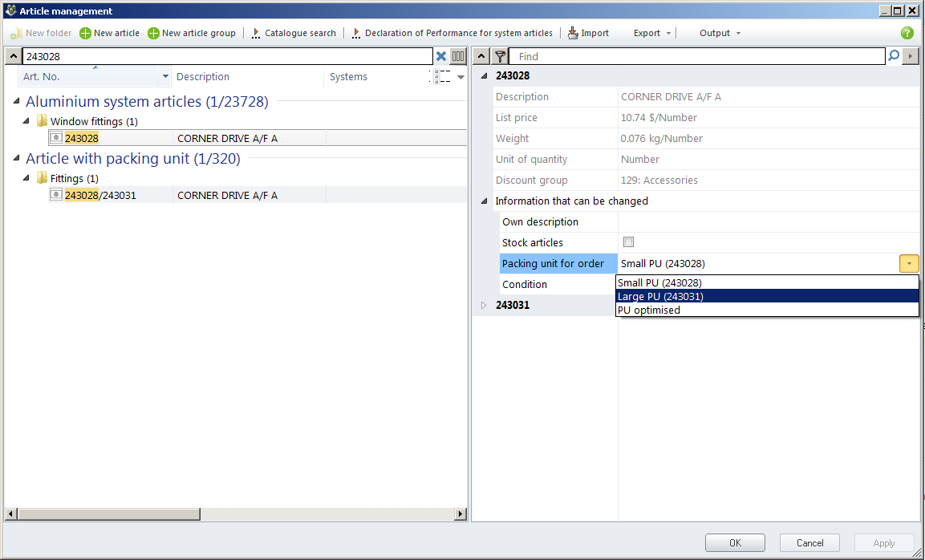Open the green help icon

click(907, 33)
